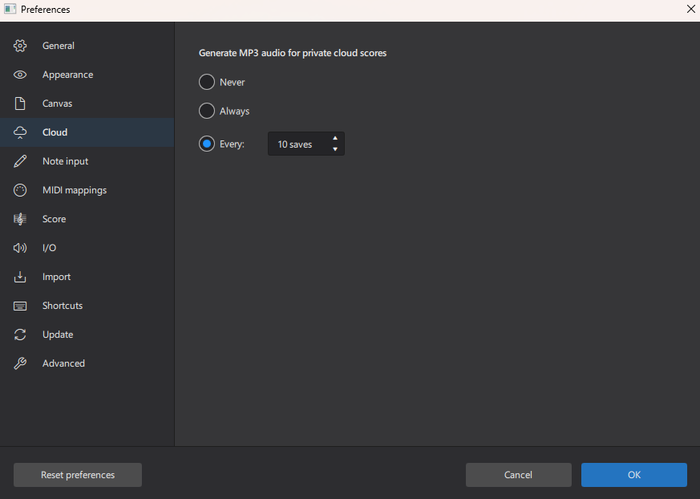Image resolution: width=700 pixels, height=499 pixels.
Task: Click the Preferences window title icon
Action: [10, 9]
